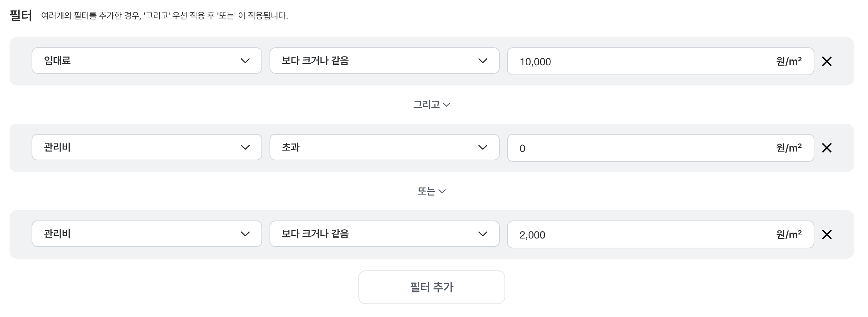Click the 필터 추가 button
The height and width of the screenshot is (317, 868).
pos(431,287)
